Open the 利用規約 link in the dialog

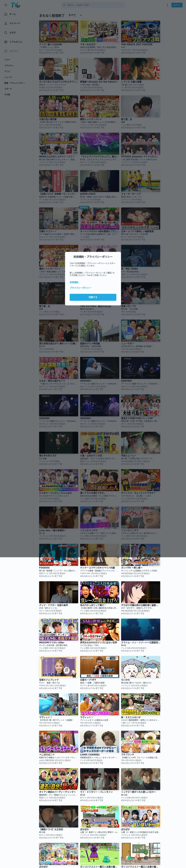pyautogui.click(x=74, y=282)
